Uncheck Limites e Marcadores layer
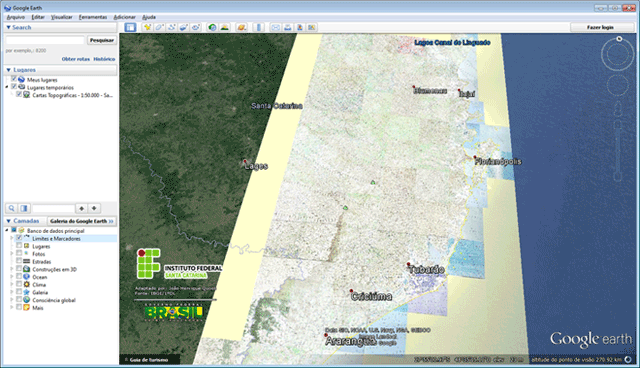This screenshot has height=368, width=640. coord(19,238)
